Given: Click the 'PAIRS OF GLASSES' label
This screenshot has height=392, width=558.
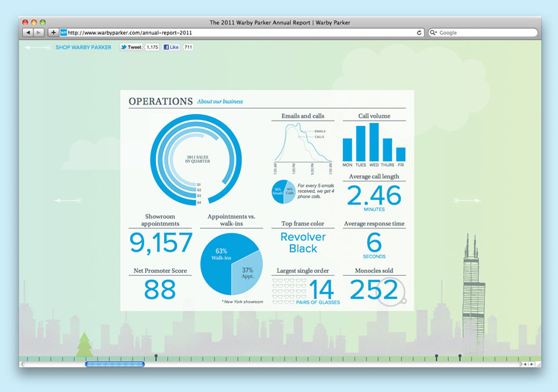Looking at the screenshot, I should (x=318, y=303).
